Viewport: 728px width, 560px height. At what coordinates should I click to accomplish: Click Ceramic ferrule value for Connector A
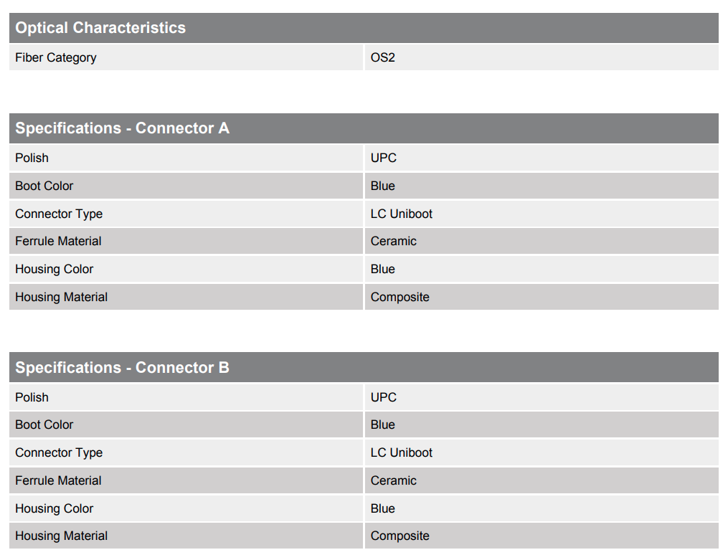click(394, 241)
